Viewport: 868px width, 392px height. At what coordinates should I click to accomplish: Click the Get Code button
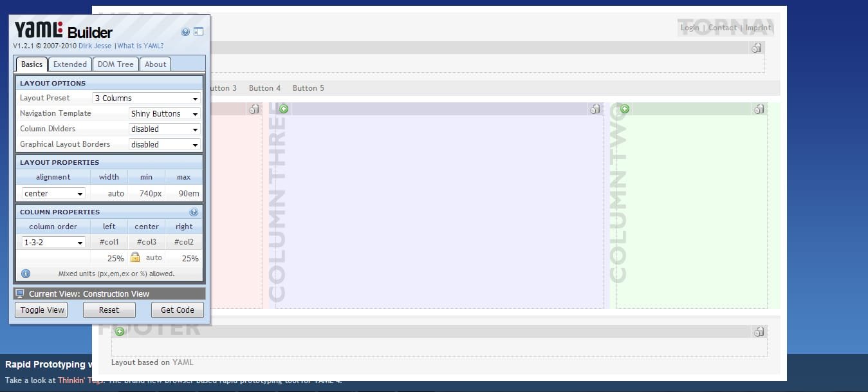point(178,310)
